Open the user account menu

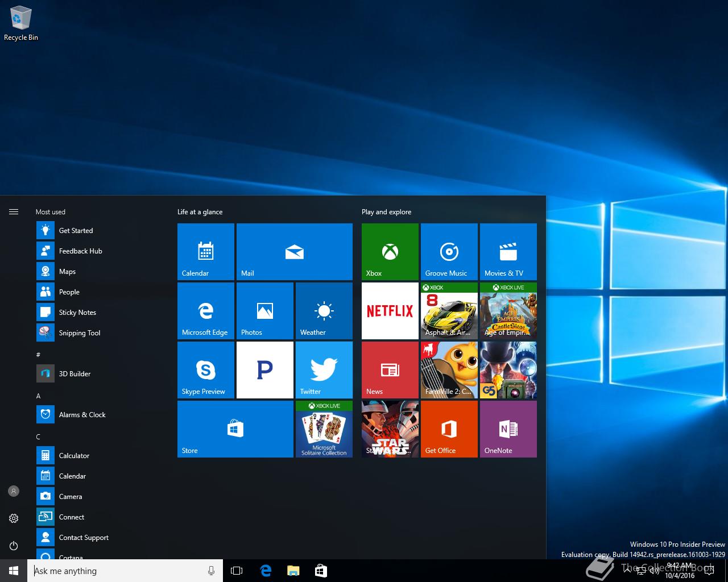(x=14, y=491)
